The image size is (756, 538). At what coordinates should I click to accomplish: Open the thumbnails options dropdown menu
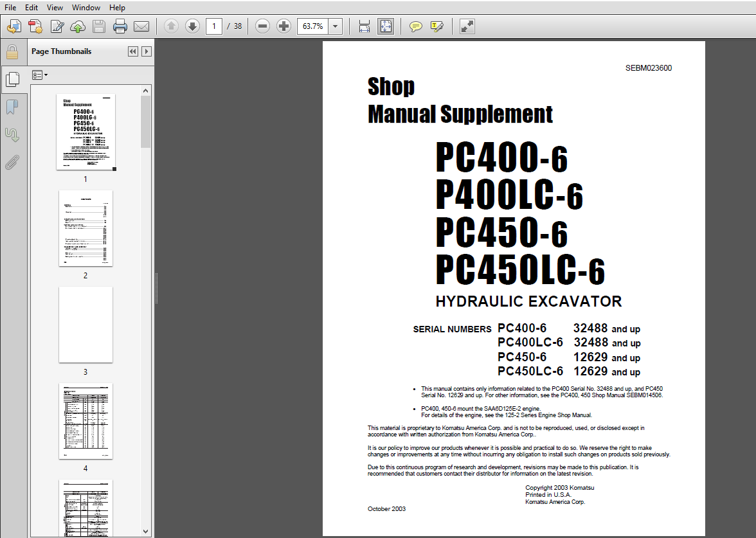coord(40,75)
